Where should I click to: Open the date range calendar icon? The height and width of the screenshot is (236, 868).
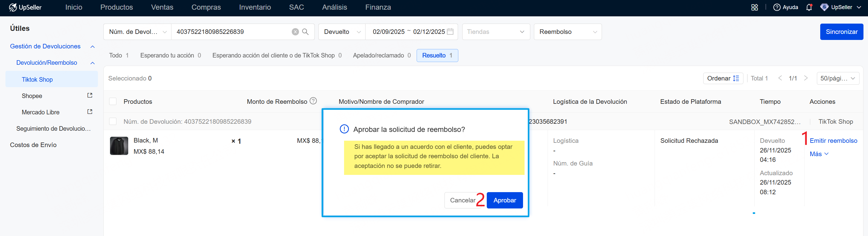tap(450, 32)
